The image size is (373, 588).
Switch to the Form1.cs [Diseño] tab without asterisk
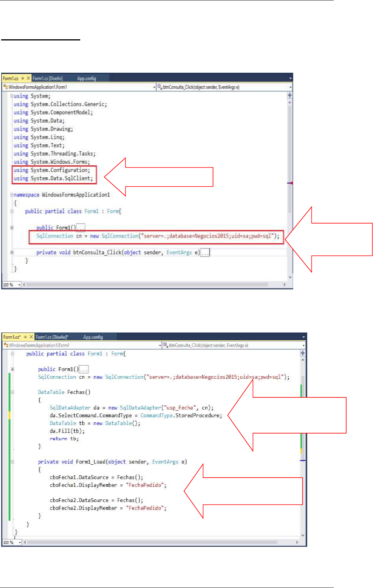pos(48,78)
